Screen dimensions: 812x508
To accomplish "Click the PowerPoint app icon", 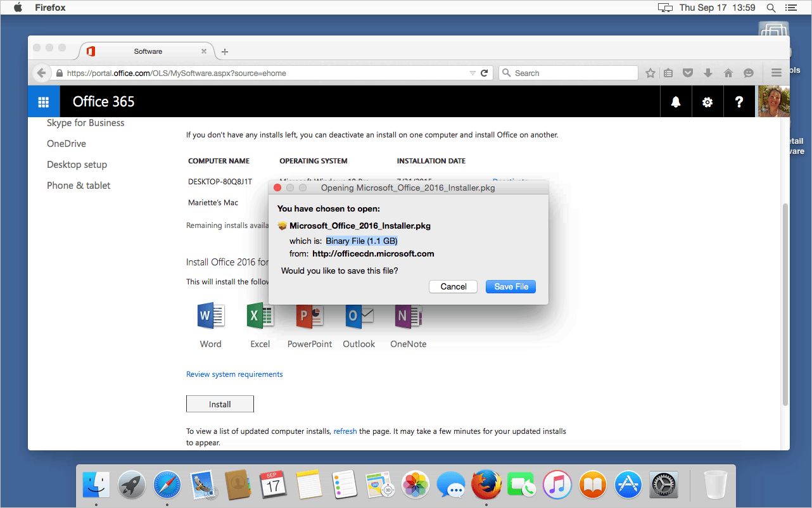I will click(x=310, y=316).
